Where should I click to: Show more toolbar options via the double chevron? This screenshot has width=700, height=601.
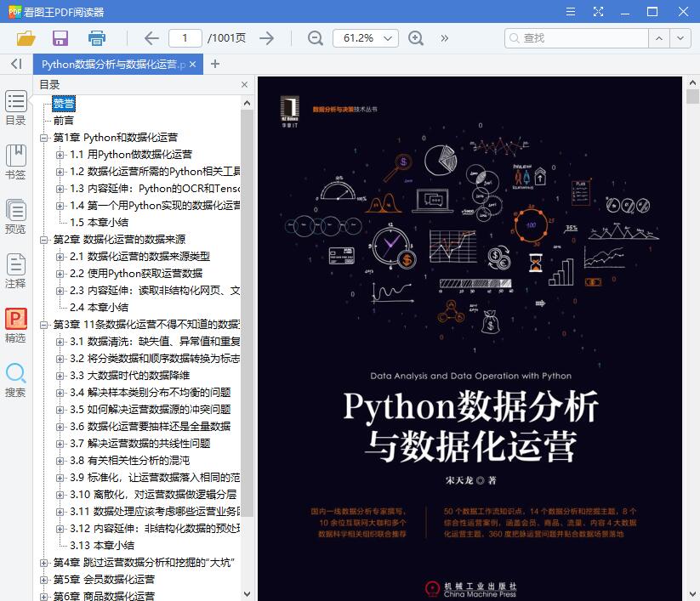click(x=444, y=38)
